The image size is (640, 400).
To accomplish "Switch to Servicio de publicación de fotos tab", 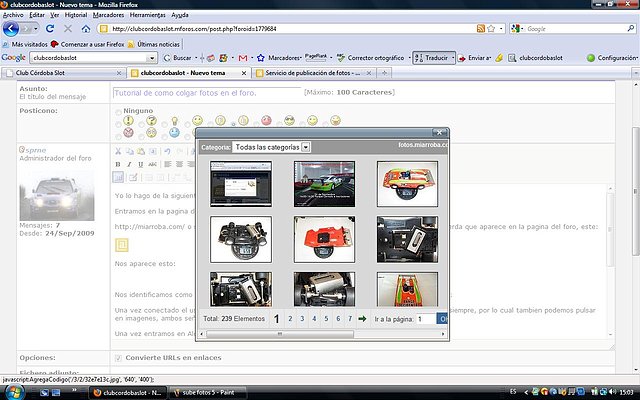I will [x=313, y=73].
